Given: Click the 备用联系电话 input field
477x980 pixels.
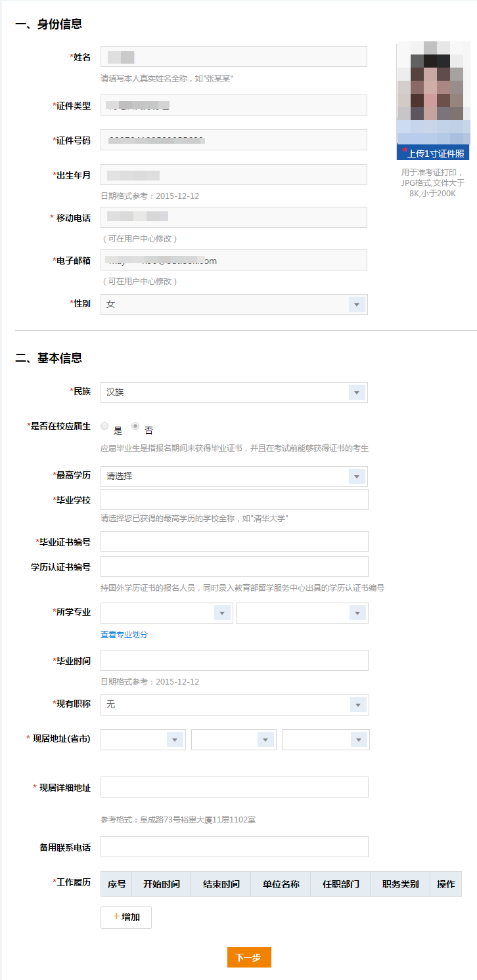Looking at the screenshot, I should [x=234, y=847].
